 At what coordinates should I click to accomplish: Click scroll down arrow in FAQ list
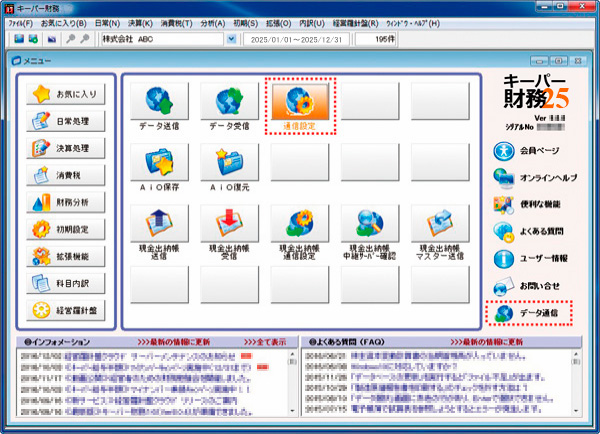click(x=576, y=411)
